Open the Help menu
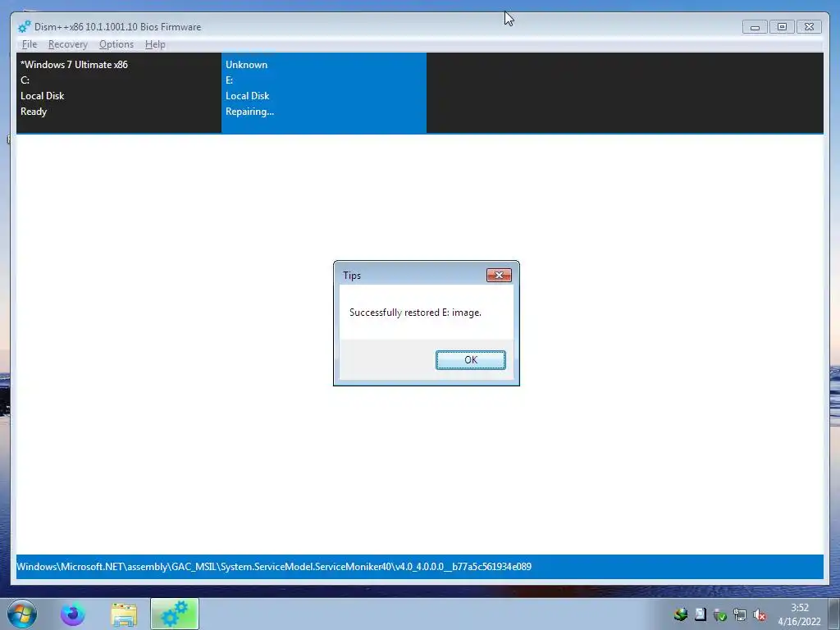This screenshot has width=840, height=630. coord(155,44)
